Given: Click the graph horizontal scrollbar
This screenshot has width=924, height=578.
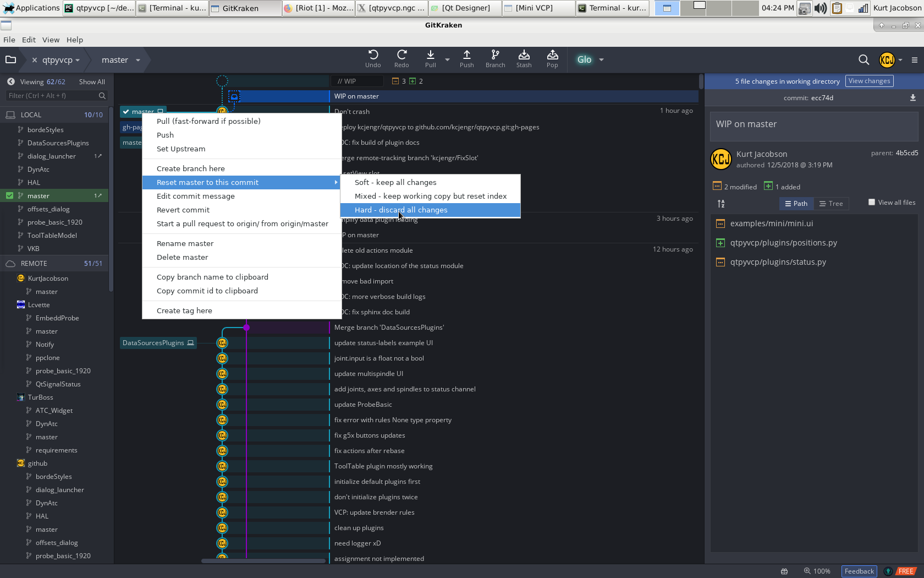Looking at the screenshot, I should click(x=263, y=561).
